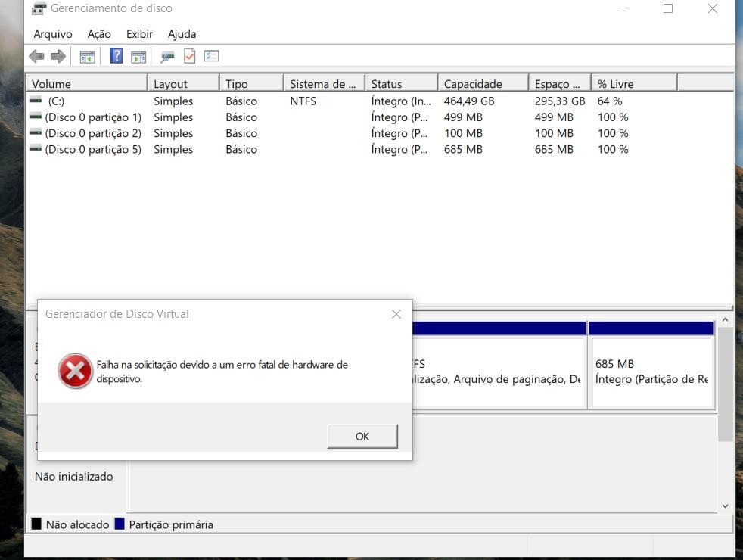Screen dimensions: 743x560
Task: Click the drive icon of Disco 0 partição 1
Action: click(x=36, y=117)
